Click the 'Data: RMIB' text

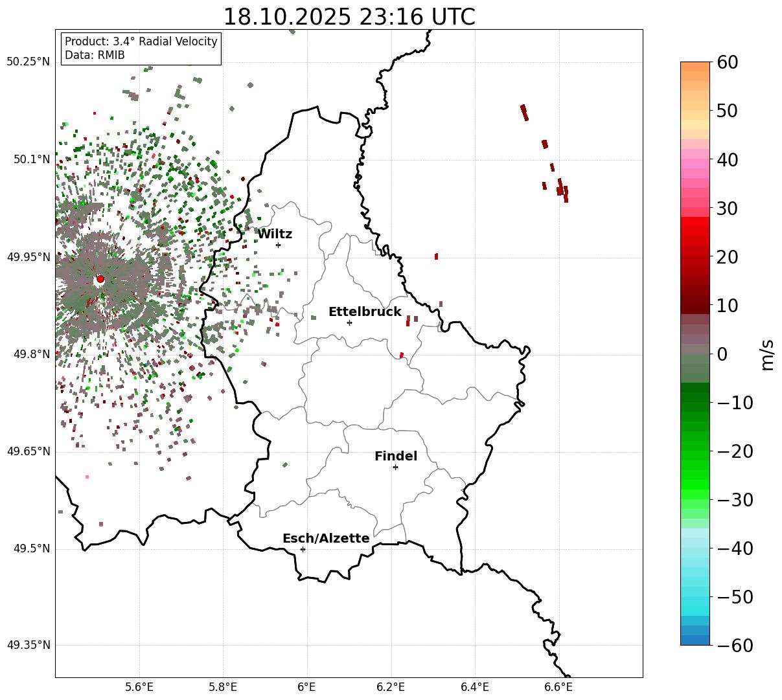(x=95, y=55)
